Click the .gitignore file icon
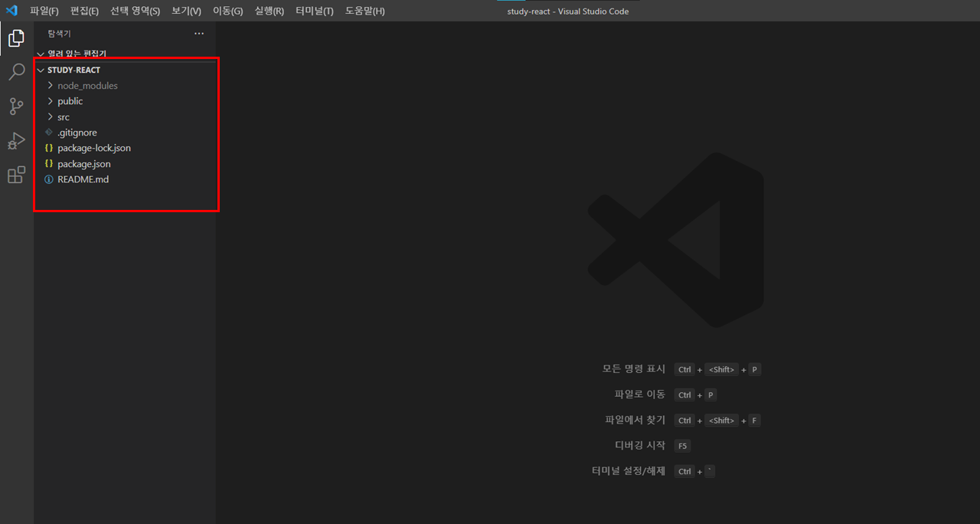This screenshot has width=980, height=524. click(49, 133)
